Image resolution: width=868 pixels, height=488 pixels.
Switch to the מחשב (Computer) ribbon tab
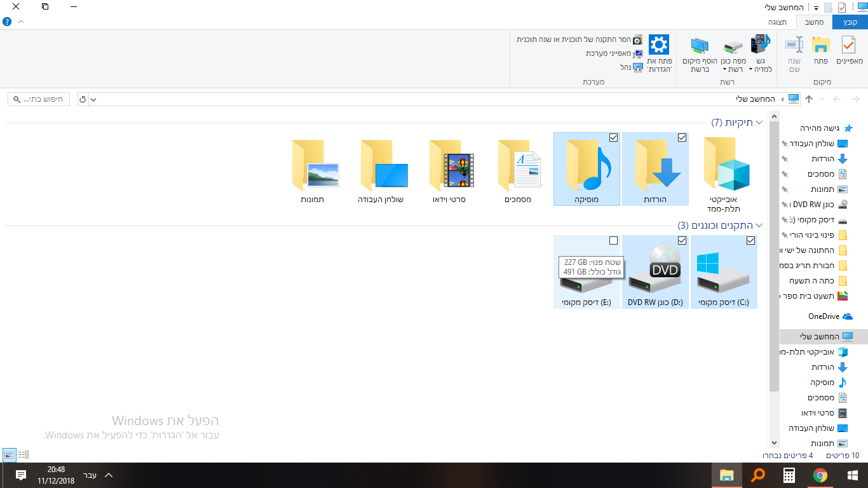click(814, 22)
